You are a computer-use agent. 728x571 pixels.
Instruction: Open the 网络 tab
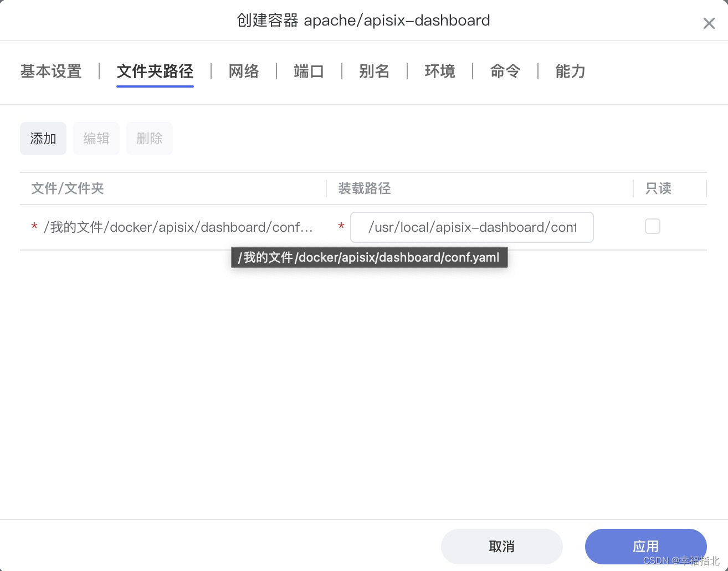[x=244, y=72]
